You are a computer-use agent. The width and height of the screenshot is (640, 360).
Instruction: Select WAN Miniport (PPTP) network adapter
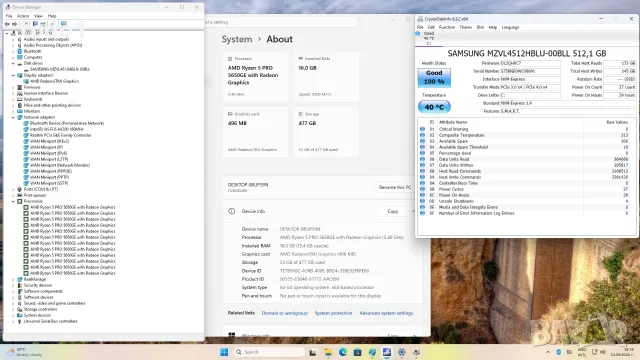pyautogui.click(x=49, y=178)
